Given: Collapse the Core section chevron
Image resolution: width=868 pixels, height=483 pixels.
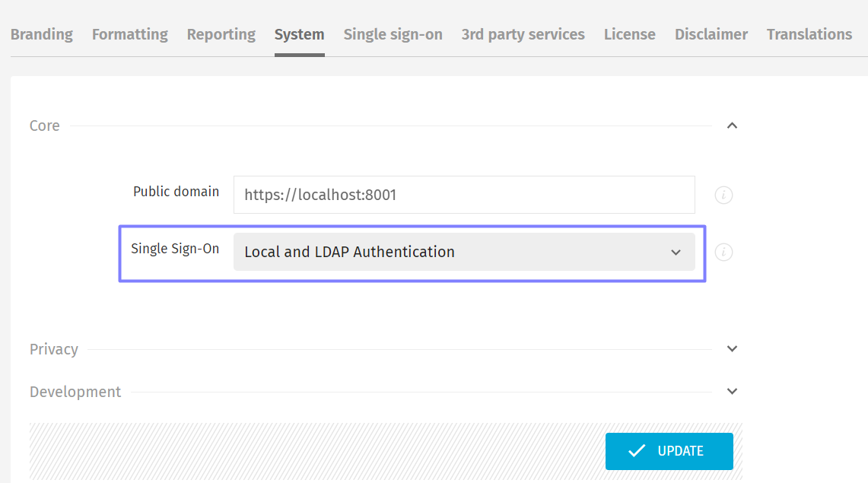Looking at the screenshot, I should [732, 126].
